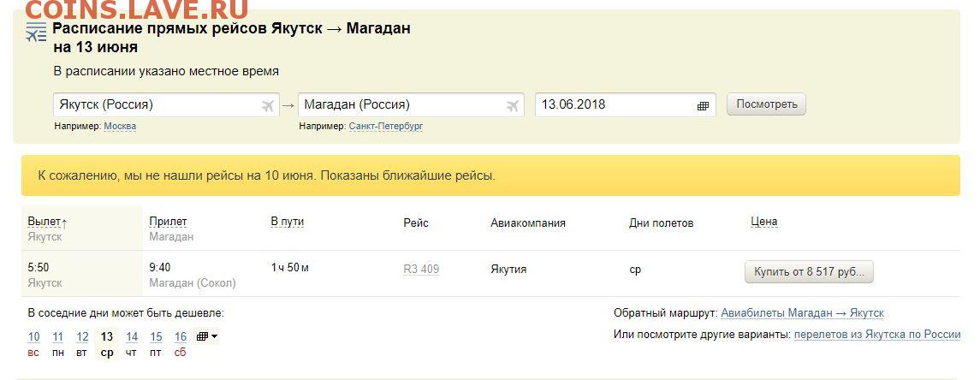Viewport: 980px width, 380px height.
Task: Sort by Цена column header
Action: [x=763, y=222]
